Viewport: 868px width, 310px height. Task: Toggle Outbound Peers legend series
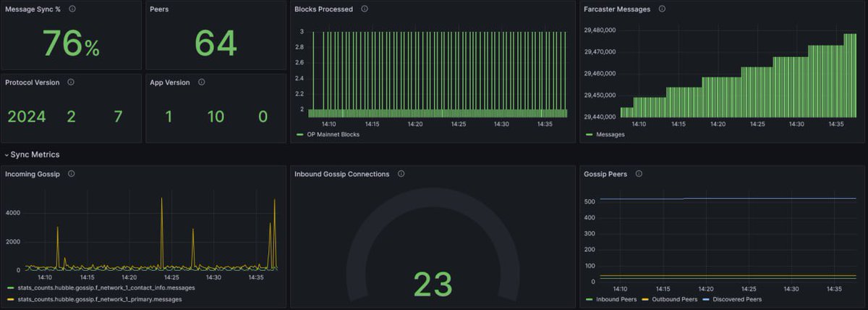pyautogui.click(x=676, y=298)
